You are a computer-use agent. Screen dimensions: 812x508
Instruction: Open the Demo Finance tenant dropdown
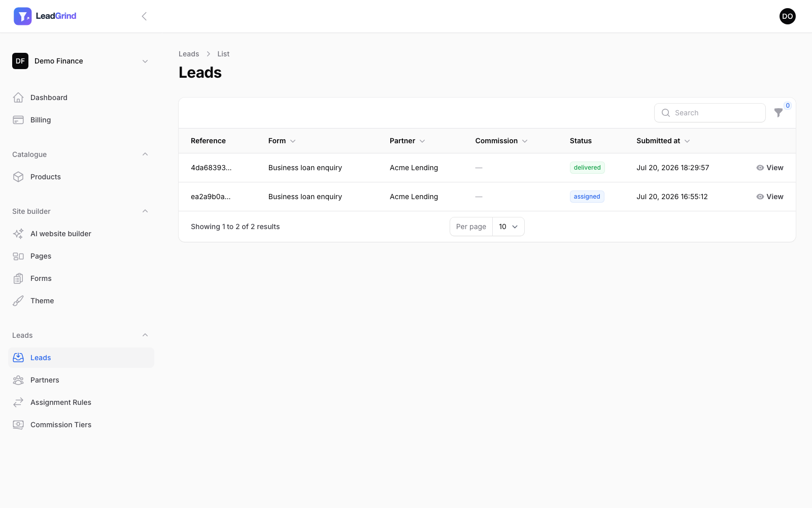click(81, 61)
